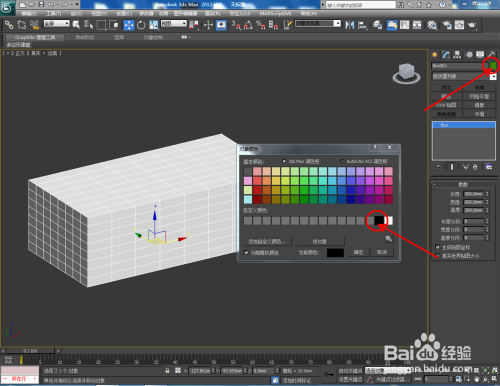Open the Freeform ribbon tab
Viewport: 500px width, 386px height.
[x=85, y=37]
